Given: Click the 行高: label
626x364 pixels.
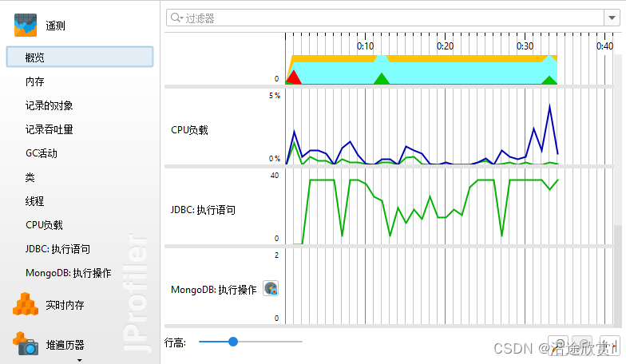Looking at the screenshot, I should click(176, 342).
